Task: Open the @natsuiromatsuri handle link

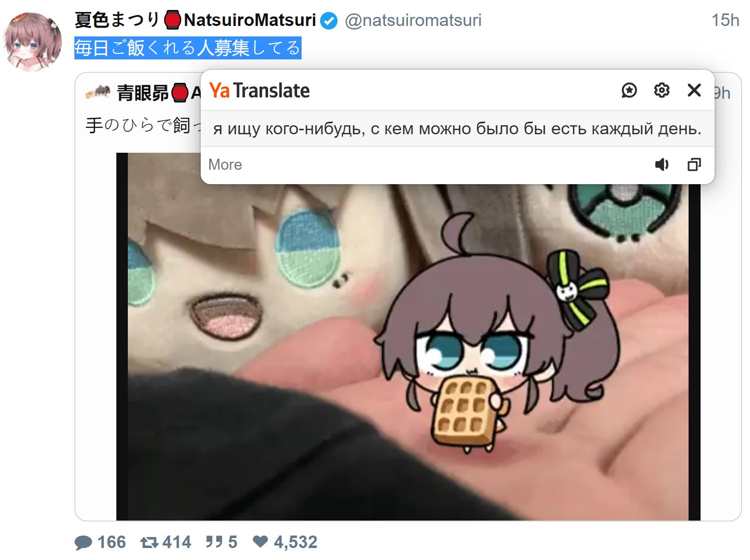Action: 413,20
